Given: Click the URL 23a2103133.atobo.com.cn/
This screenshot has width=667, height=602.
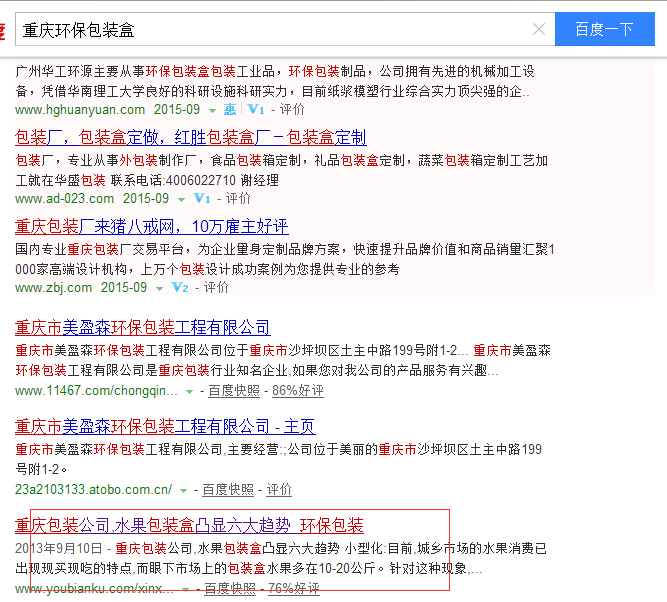Looking at the screenshot, I should point(94,490).
